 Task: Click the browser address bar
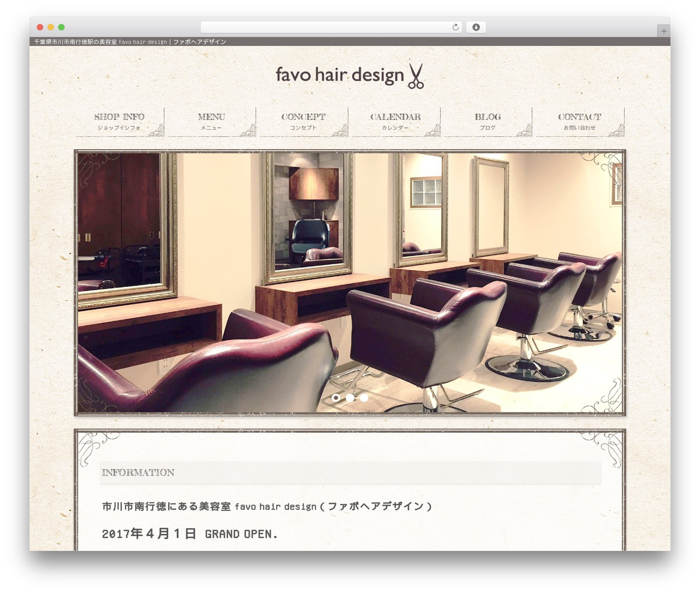click(x=331, y=27)
